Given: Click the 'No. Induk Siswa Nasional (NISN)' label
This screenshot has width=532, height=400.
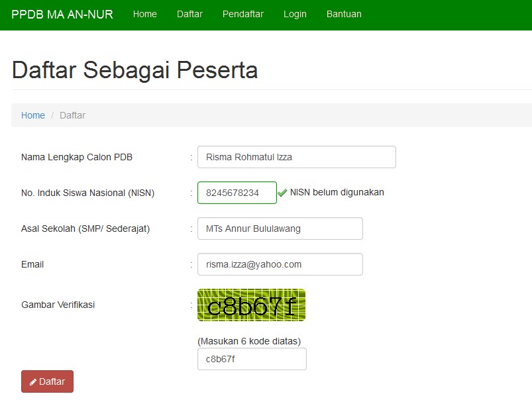Looking at the screenshot, I should point(88,193).
